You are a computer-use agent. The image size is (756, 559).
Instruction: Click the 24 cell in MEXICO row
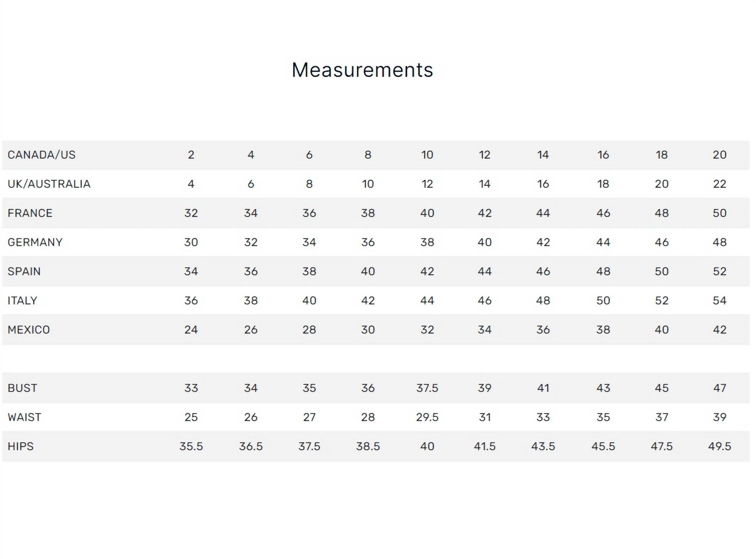pos(191,330)
